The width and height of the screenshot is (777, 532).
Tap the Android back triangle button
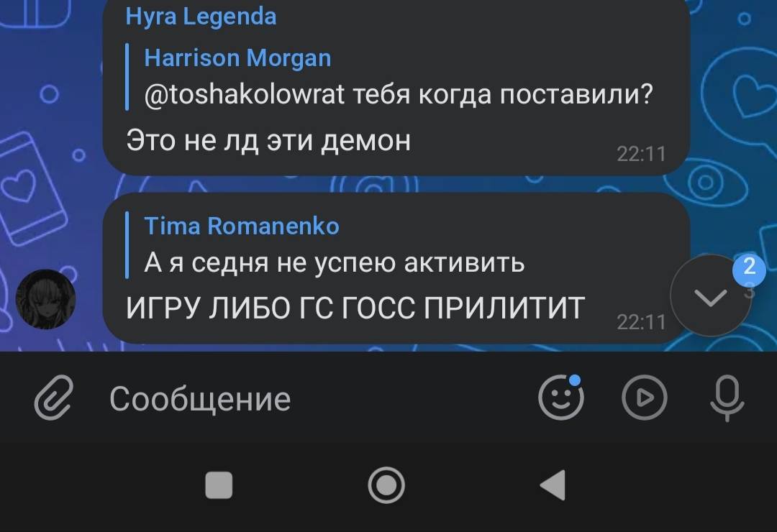553,485
